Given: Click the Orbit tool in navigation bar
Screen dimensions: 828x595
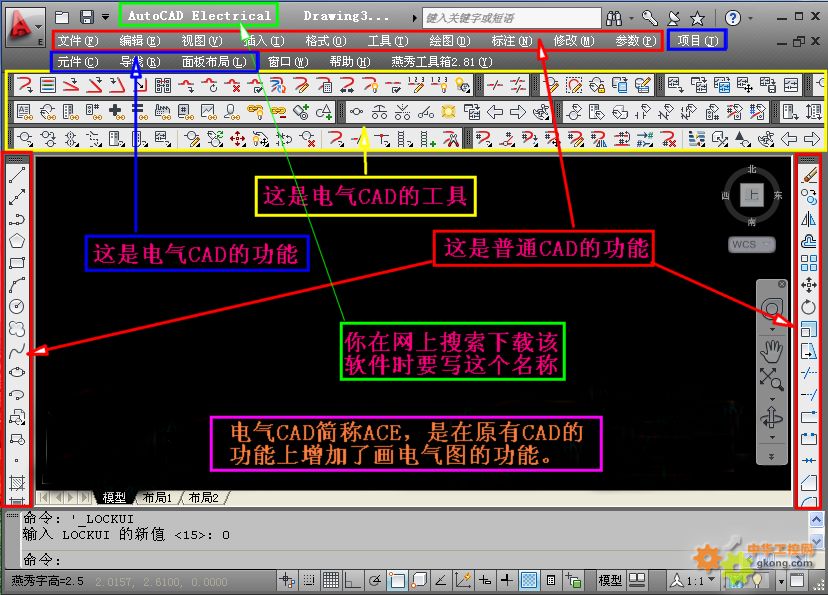Looking at the screenshot, I should 771,418.
